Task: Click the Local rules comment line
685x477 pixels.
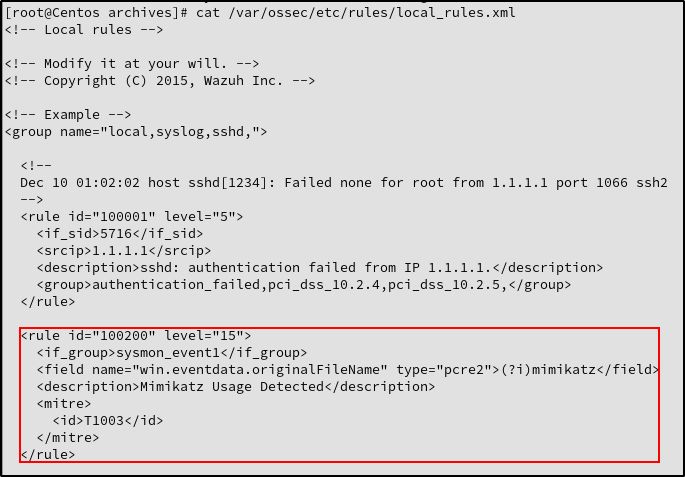Action: [84, 30]
